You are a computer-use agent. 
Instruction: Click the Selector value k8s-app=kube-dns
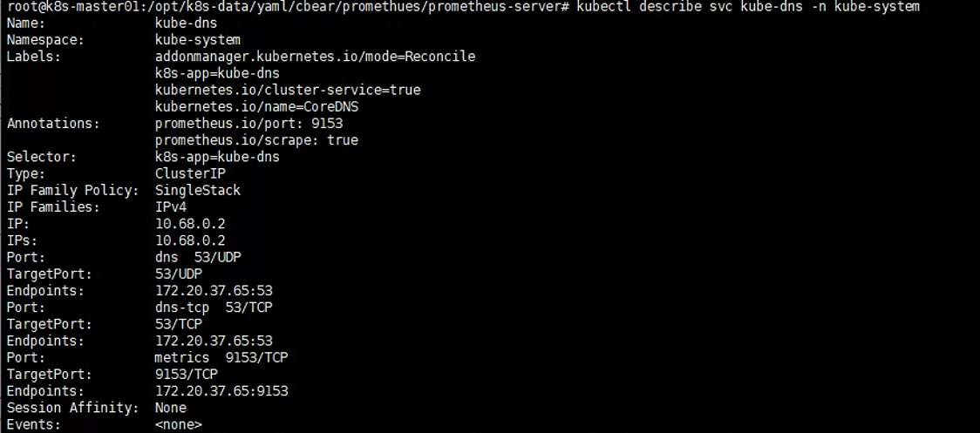click(x=217, y=157)
